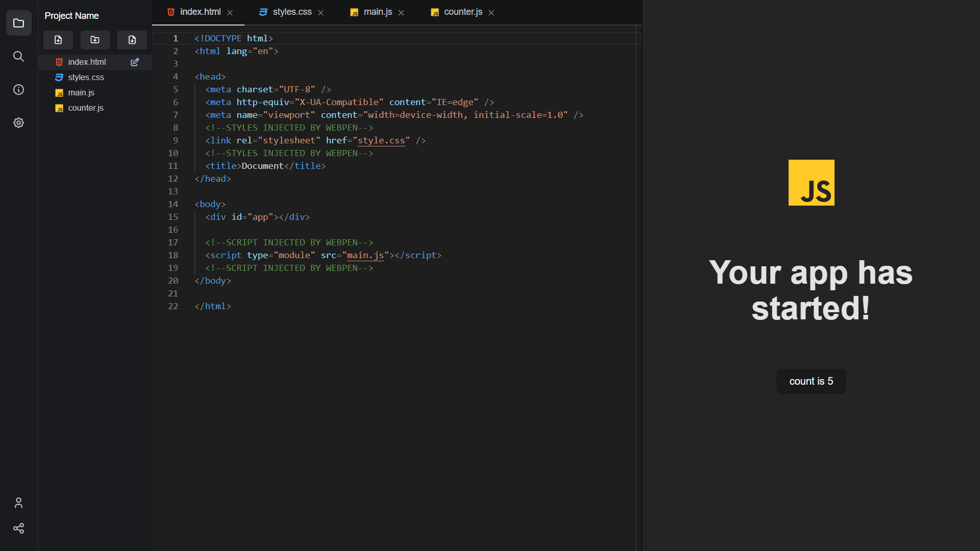
Task: Switch to the styles.css tab
Action: point(291,12)
